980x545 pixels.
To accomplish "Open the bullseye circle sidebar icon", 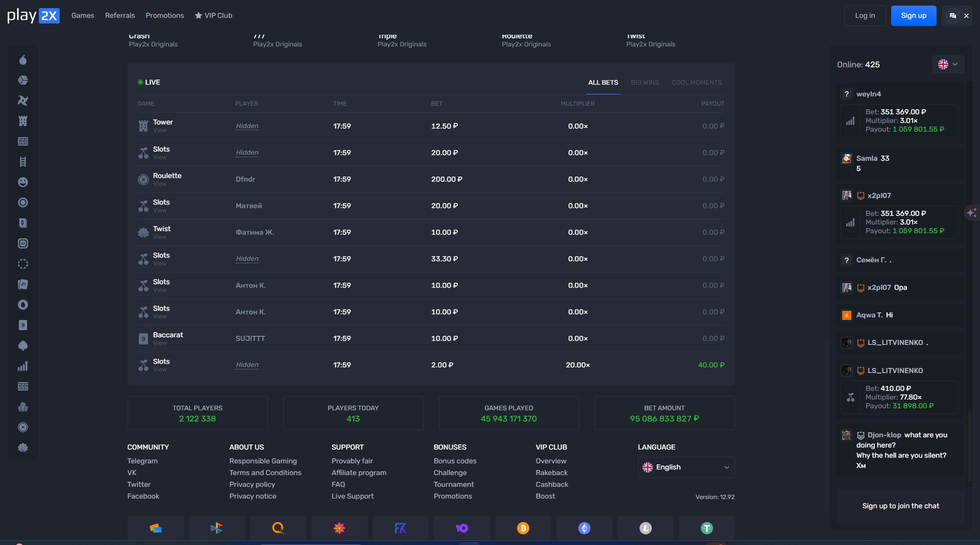I will [x=23, y=203].
